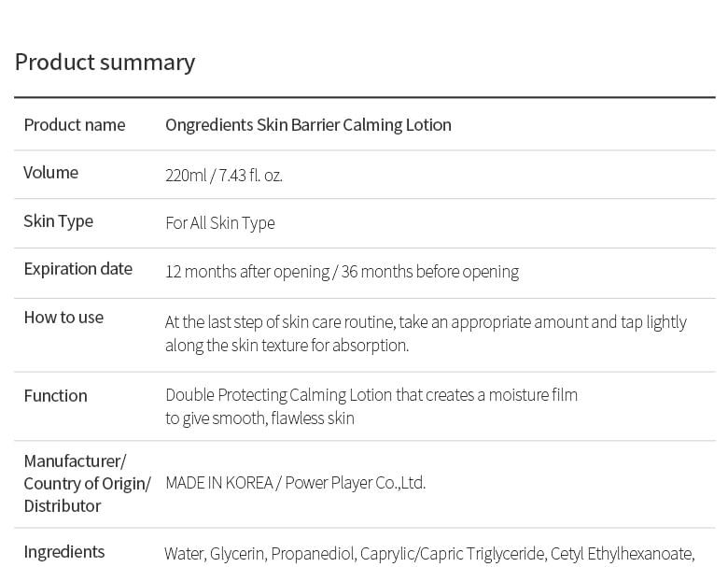Select the Volume row label
Image resolution: width=728 pixels, height=567 pixels.
(x=50, y=173)
